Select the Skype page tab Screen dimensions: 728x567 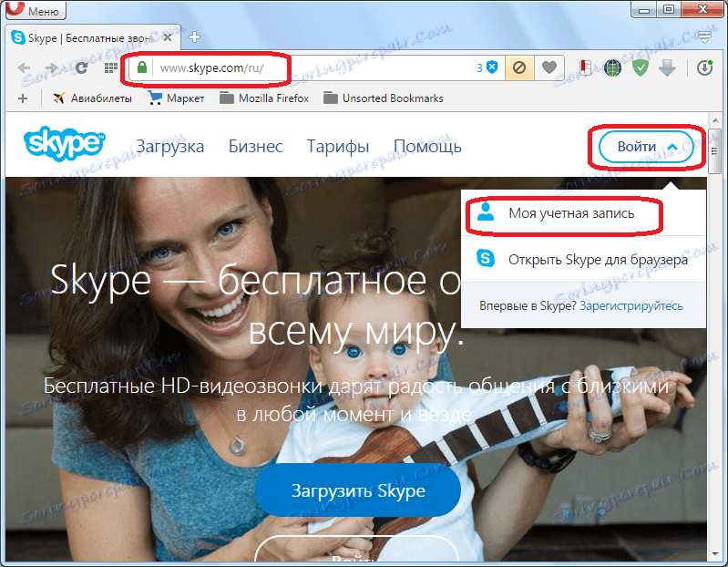93,37
